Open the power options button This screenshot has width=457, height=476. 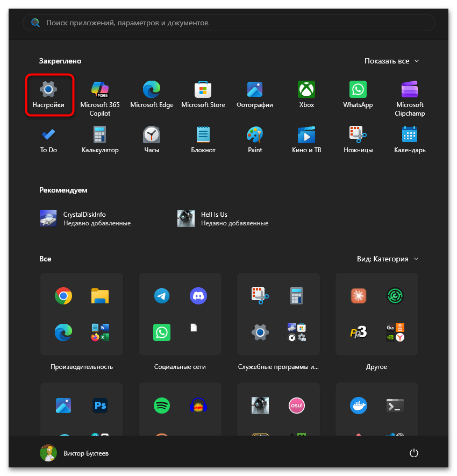414,453
